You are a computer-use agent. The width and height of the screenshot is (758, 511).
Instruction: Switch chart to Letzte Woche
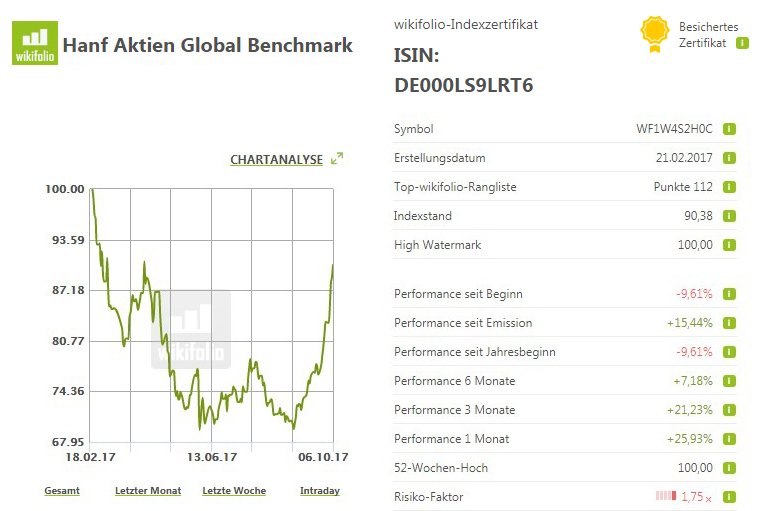[234, 491]
